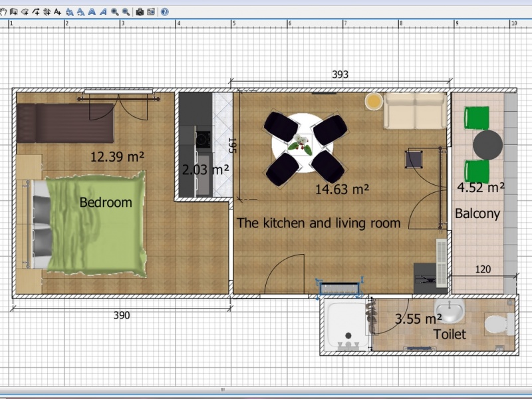Select the toilet fixture in Toilet room
Screen dimensions: 532x399
pyautogui.click(x=496, y=325)
